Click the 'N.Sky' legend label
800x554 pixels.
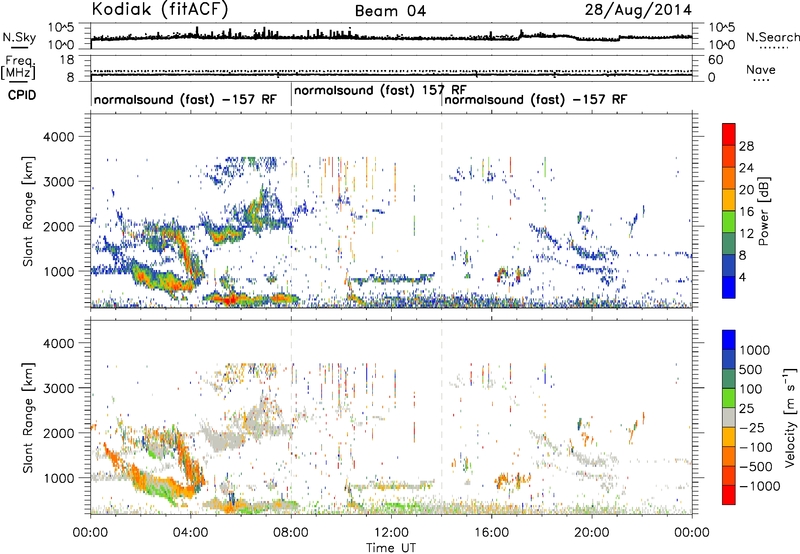pos(19,37)
